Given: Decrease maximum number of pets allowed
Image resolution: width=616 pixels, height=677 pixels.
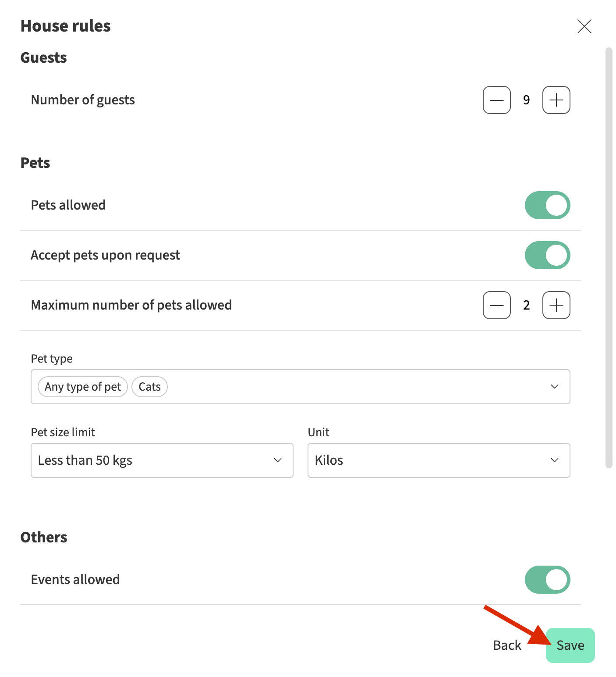Looking at the screenshot, I should pyautogui.click(x=496, y=305).
